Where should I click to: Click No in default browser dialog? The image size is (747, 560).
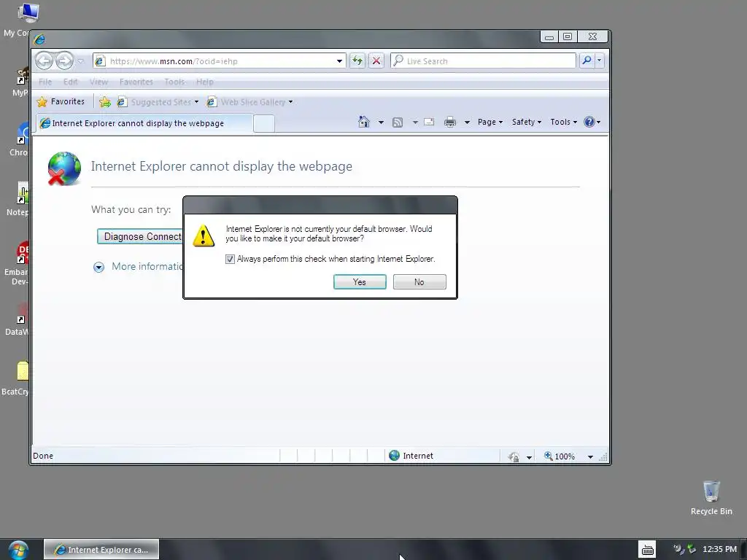419,282
